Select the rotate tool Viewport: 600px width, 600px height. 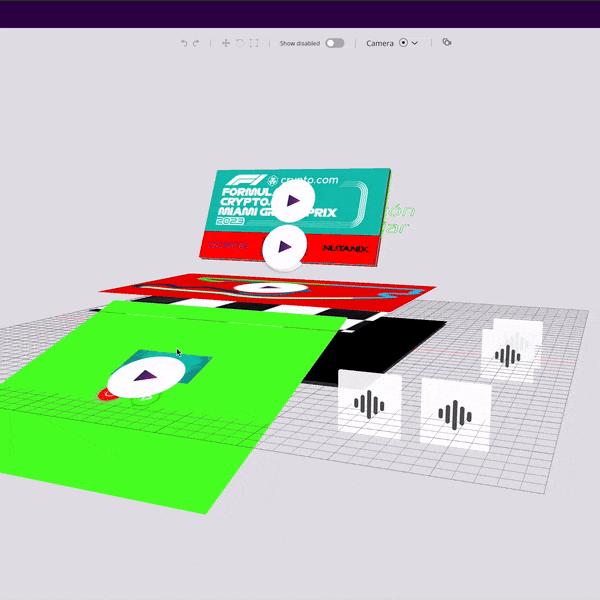tap(240, 43)
